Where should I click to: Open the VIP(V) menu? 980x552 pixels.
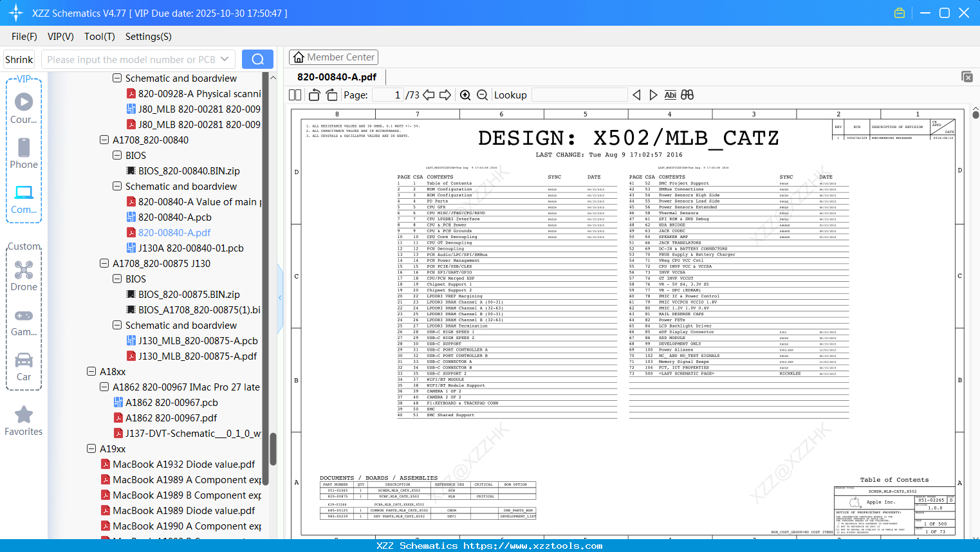pyautogui.click(x=60, y=37)
